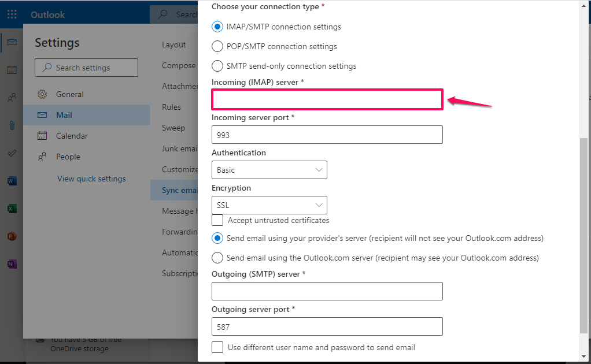Open the Authentication dropdown
This screenshot has width=591, height=364.
tap(269, 170)
